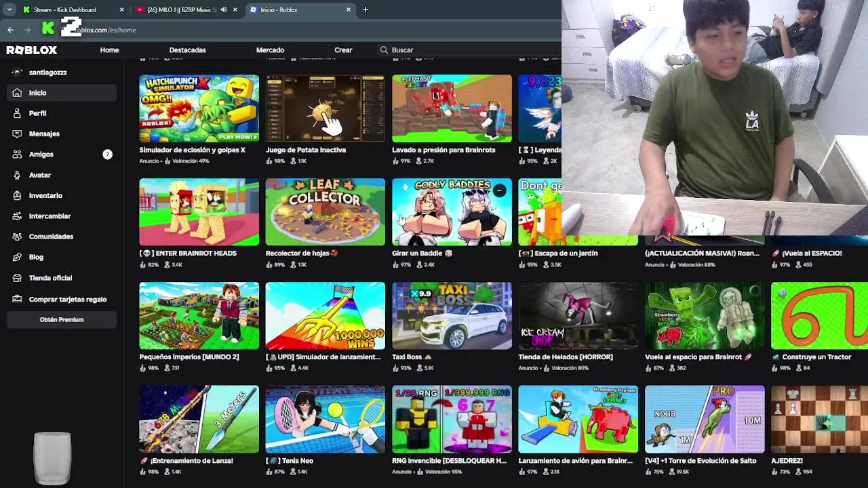Open the browser tab search dropdown
The image size is (868, 488).
(9, 9)
